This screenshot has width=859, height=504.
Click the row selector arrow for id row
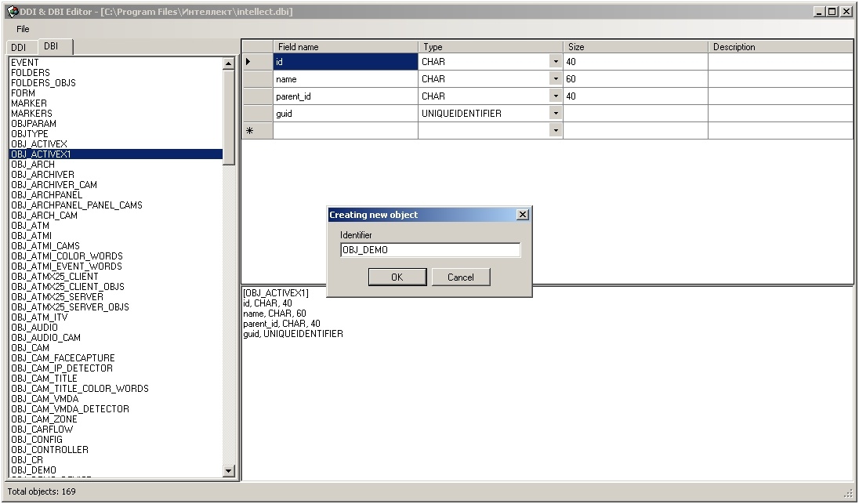coord(258,62)
